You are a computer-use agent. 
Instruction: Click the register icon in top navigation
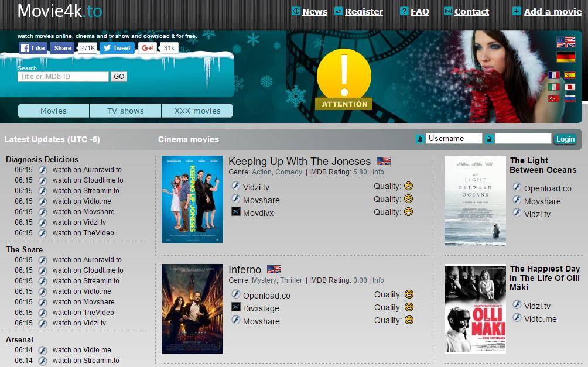coord(339,11)
